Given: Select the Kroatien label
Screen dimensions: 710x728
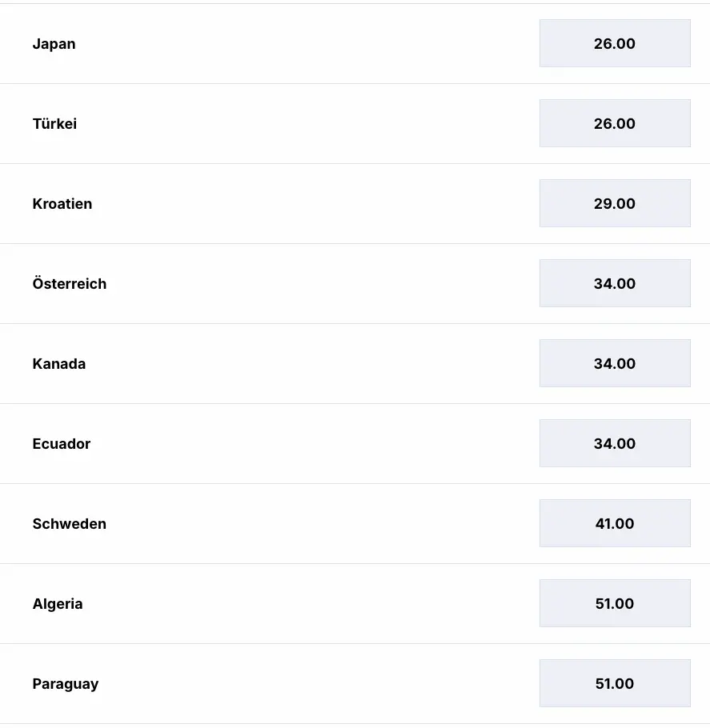Looking at the screenshot, I should [62, 204].
